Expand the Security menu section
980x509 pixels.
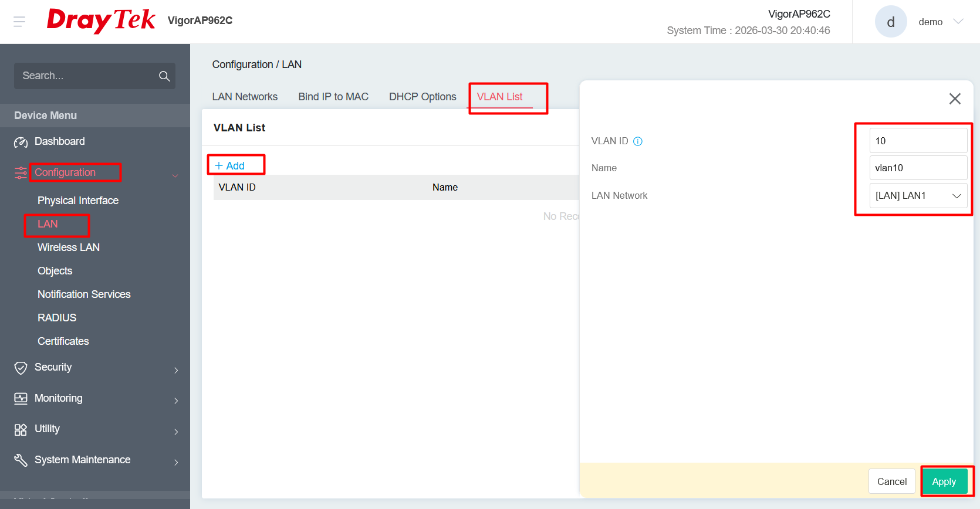[x=176, y=370]
